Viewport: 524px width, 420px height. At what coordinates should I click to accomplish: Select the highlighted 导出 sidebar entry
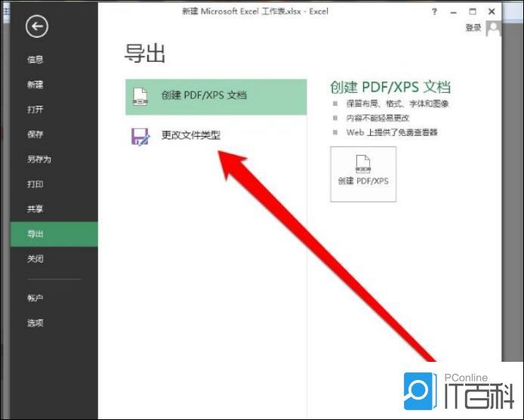(x=54, y=234)
